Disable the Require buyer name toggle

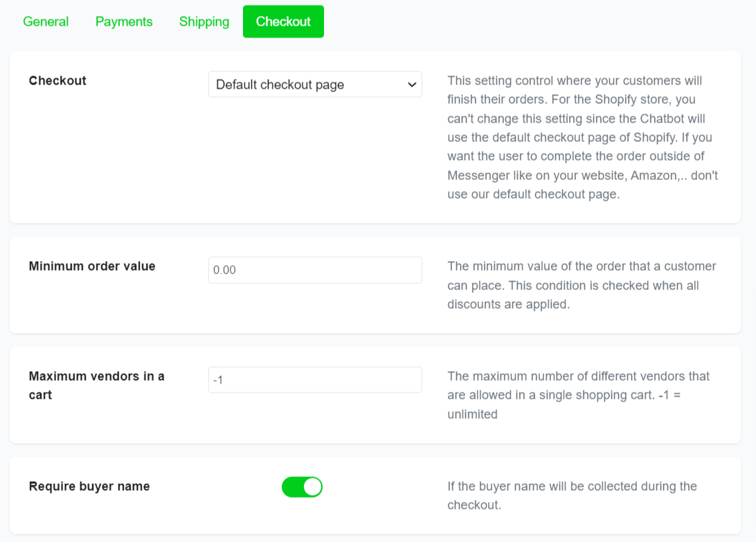(302, 487)
